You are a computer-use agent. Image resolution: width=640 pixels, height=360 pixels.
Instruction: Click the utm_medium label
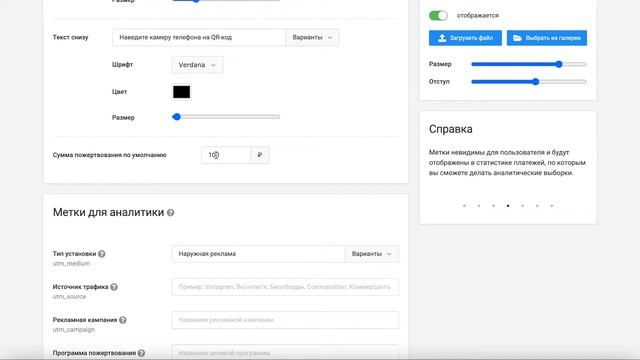click(71, 264)
